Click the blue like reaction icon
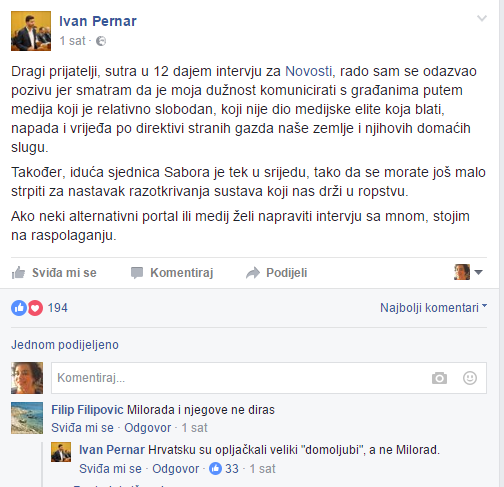Screen dimensions: 504x487 pyautogui.click(x=19, y=308)
